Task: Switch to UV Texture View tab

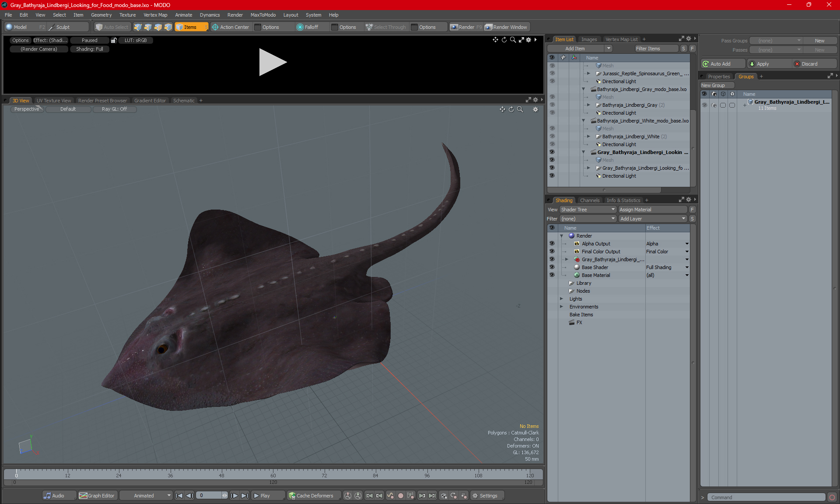Action: pos(53,101)
